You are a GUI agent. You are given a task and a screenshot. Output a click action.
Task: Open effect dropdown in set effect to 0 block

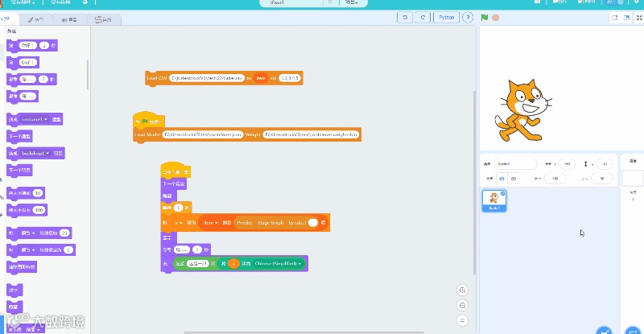coord(28,249)
